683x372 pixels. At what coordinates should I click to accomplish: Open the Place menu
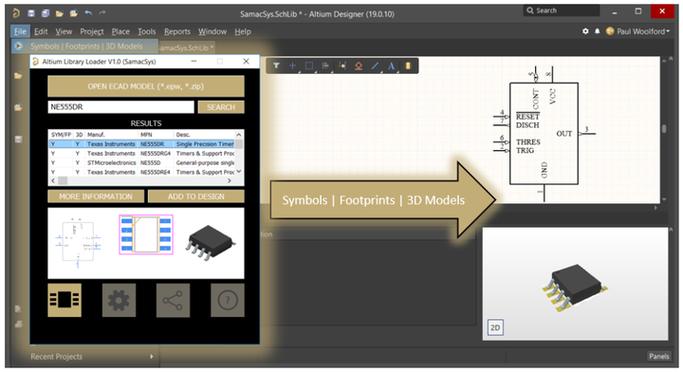[121, 31]
